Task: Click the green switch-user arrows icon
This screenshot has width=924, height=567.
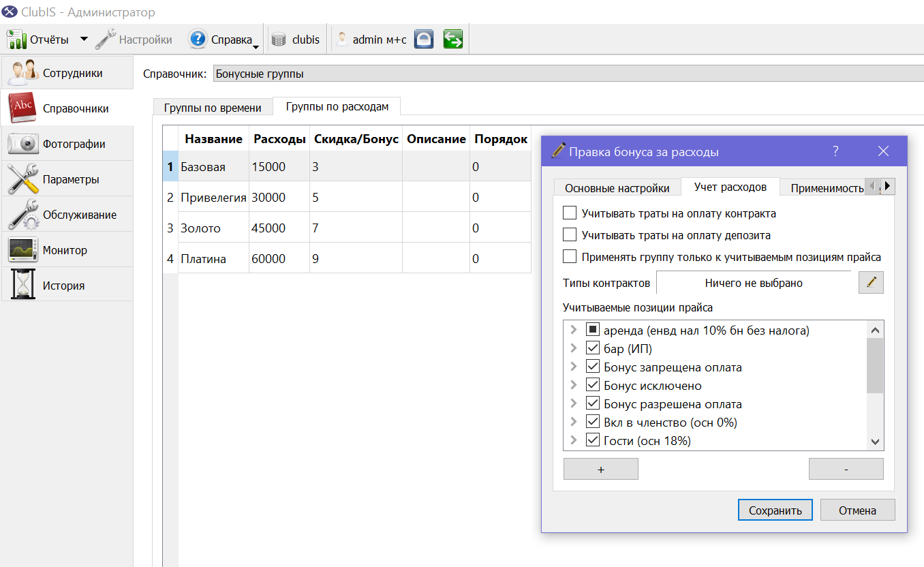Action: pyautogui.click(x=453, y=40)
